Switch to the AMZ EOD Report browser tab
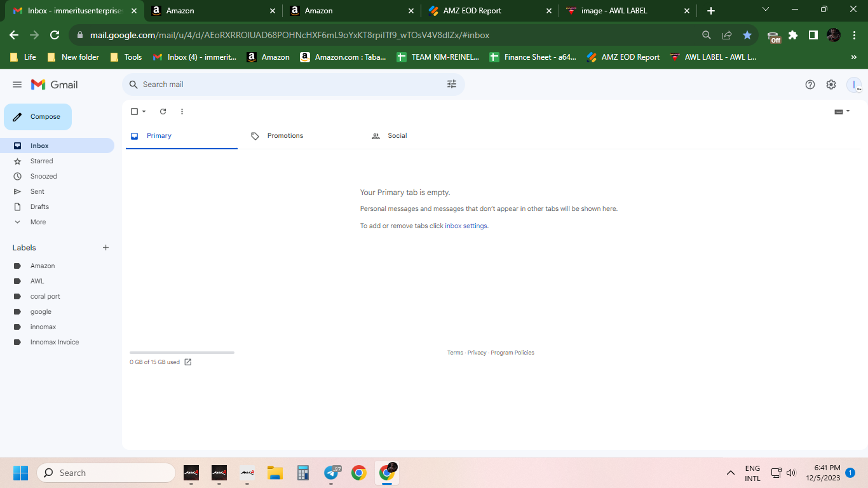Screen dimensions: 868x488 (489, 11)
